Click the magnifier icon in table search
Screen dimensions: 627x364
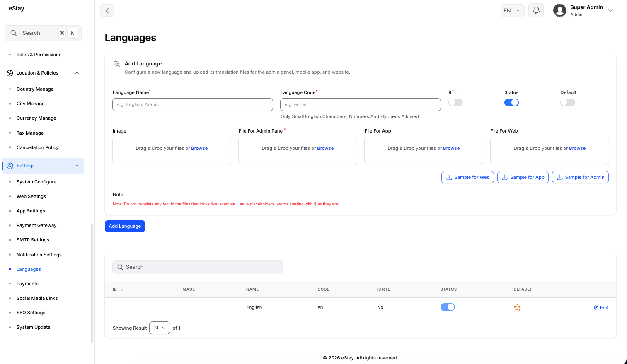click(x=120, y=267)
